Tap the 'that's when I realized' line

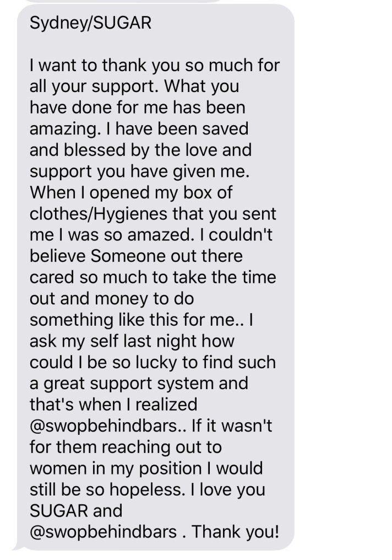point(113,405)
